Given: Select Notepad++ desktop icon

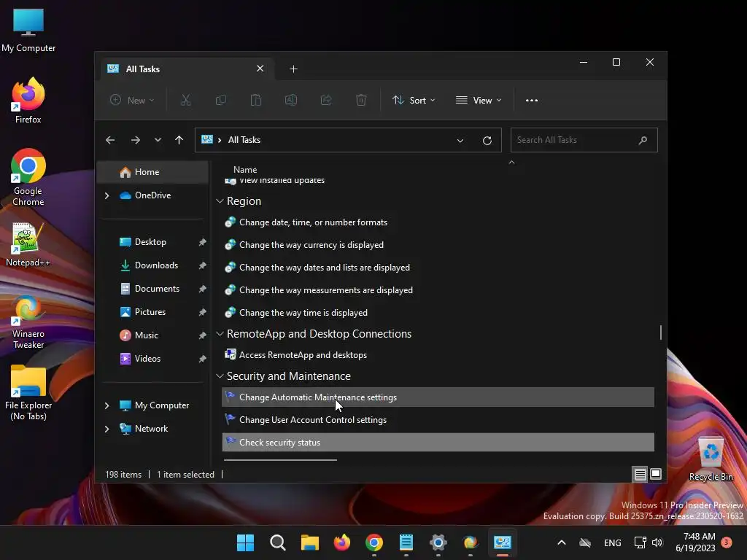Looking at the screenshot, I should (x=28, y=245).
